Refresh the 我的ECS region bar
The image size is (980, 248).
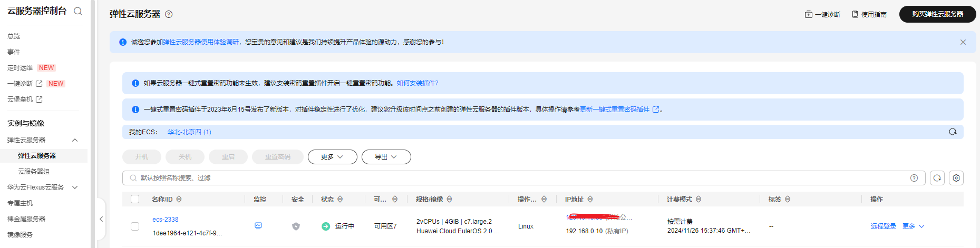coord(953,132)
